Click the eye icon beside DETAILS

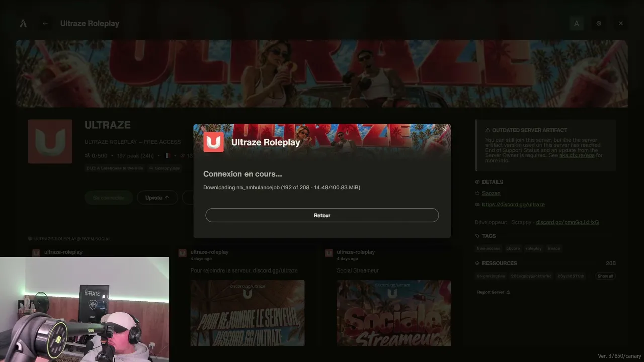[x=477, y=182]
